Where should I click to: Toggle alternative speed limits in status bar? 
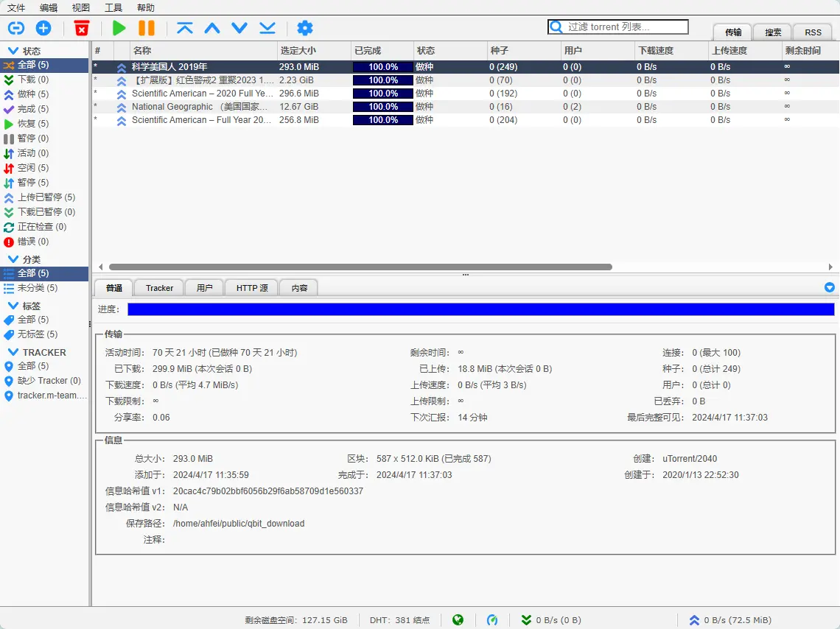[x=492, y=620]
